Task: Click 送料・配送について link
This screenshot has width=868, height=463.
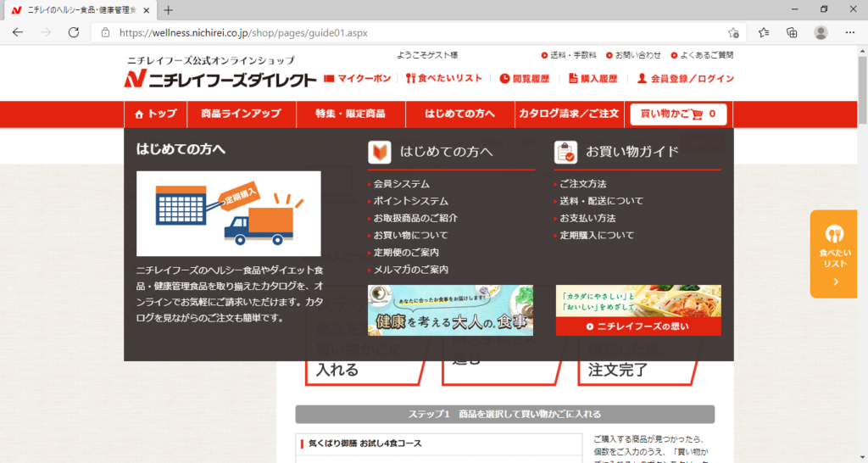Action: [x=601, y=201]
